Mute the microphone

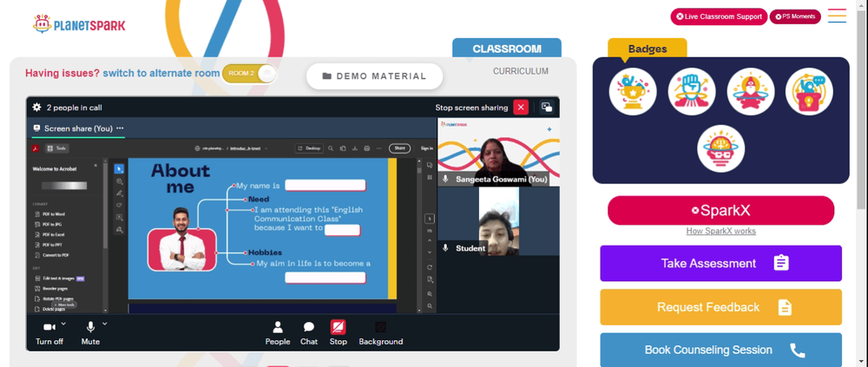(x=90, y=333)
